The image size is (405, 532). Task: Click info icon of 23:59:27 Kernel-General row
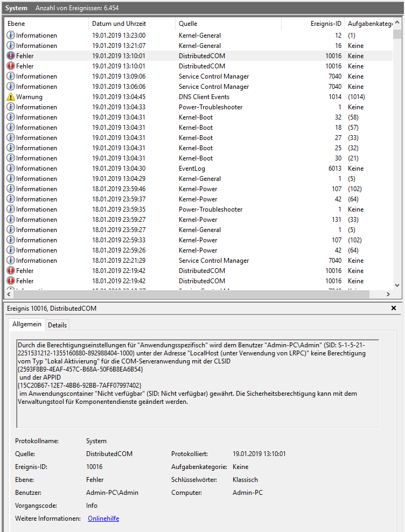pyautogui.click(x=11, y=230)
